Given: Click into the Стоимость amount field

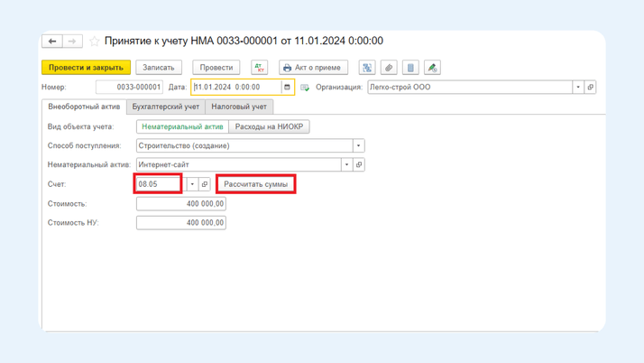Looking at the screenshot, I should [180, 204].
